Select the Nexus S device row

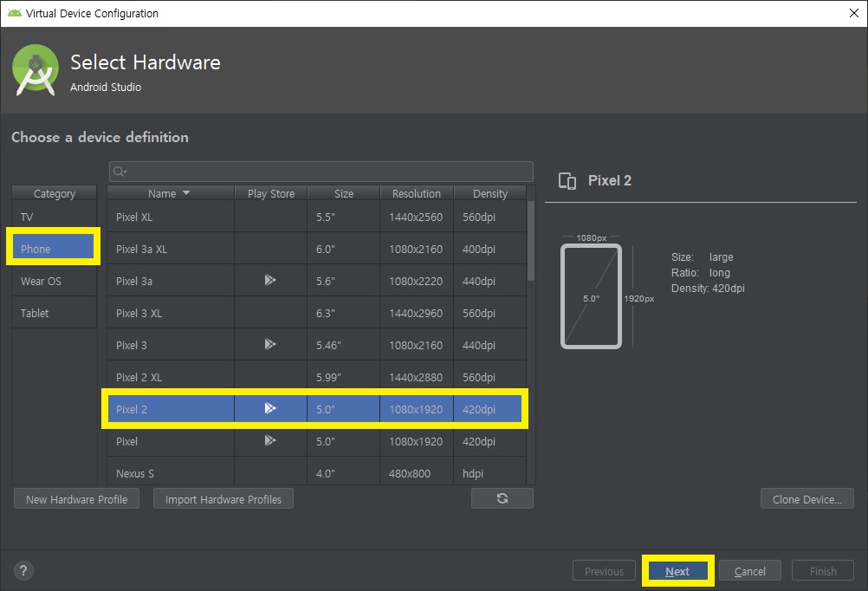[316, 471]
